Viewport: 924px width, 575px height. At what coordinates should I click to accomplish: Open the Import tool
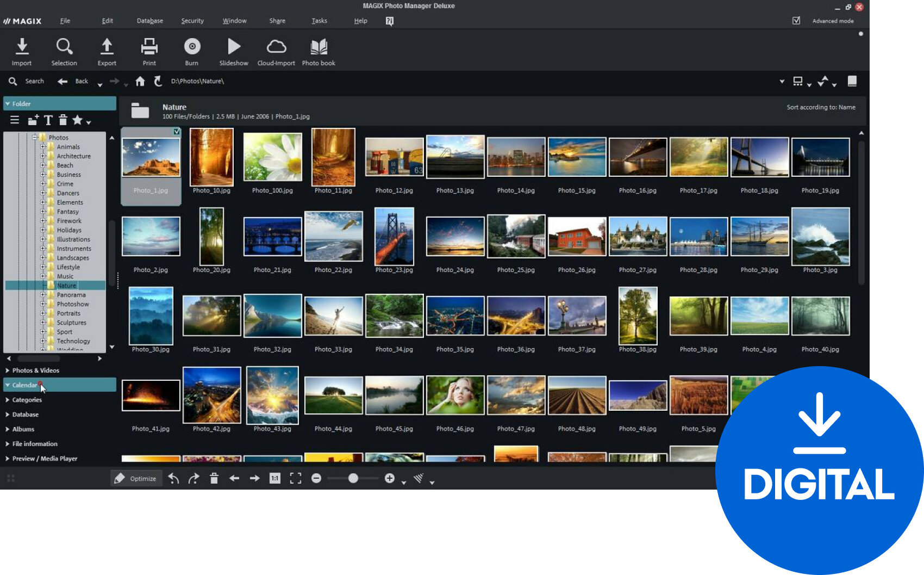point(22,51)
